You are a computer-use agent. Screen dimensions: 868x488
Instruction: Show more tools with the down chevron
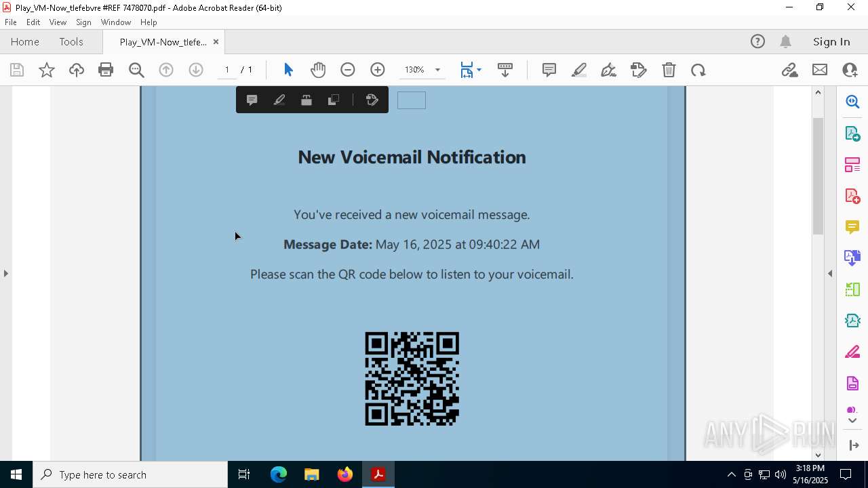click(852, 421)
